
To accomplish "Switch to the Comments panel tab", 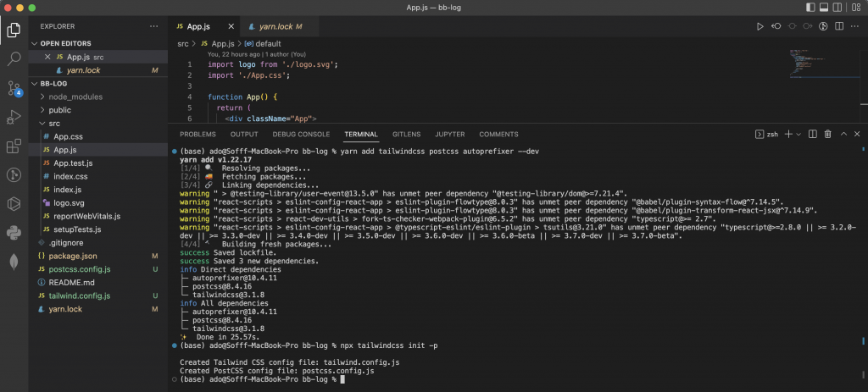I will pos(498,135).
